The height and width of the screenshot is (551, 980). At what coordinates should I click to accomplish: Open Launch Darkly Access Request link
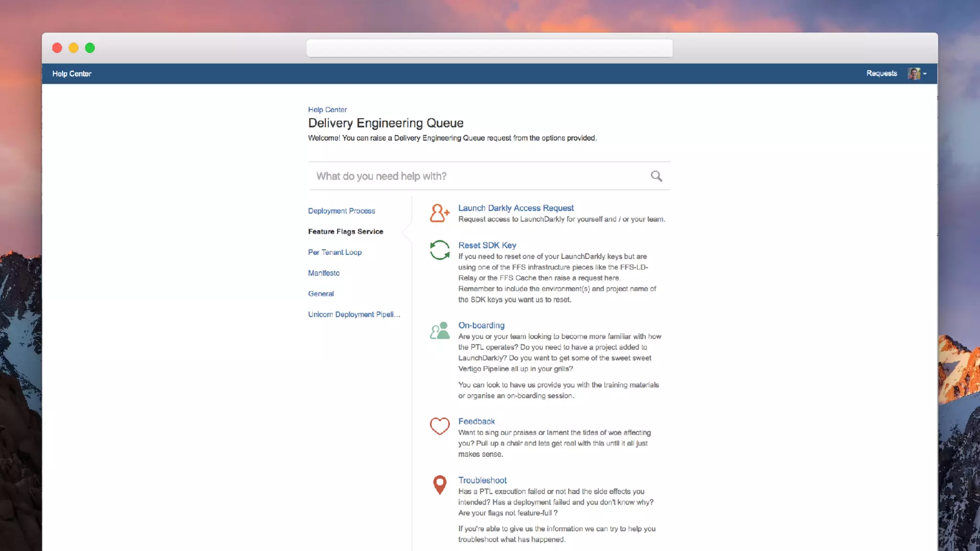point(515,208)
